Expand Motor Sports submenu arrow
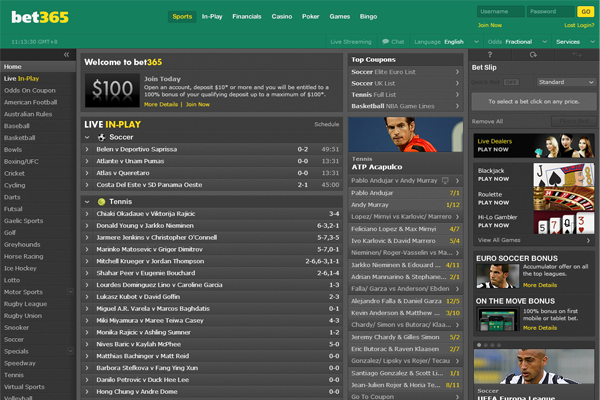600x400 pixels. pyautogui.click(x=70, y=292)
